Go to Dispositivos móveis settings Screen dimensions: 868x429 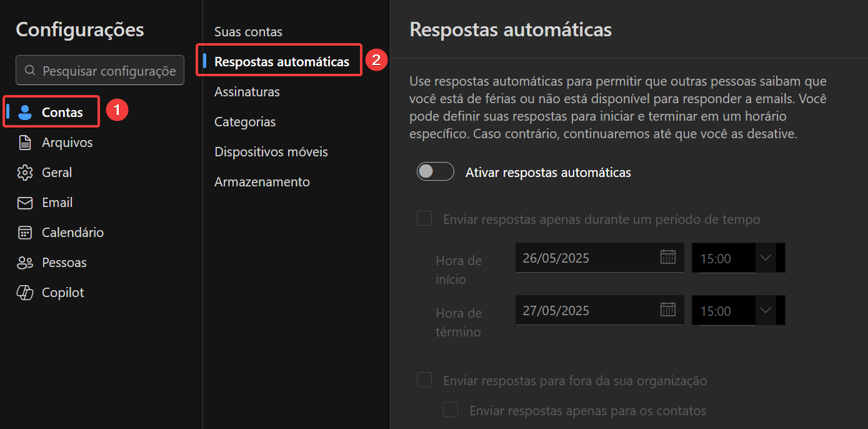(271, 152)
